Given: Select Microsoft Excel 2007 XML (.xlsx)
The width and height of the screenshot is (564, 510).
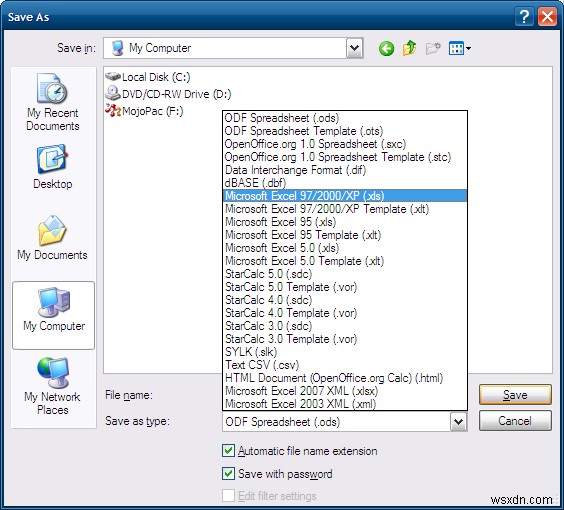Looking at the screenshot, I should coord(345,391).
